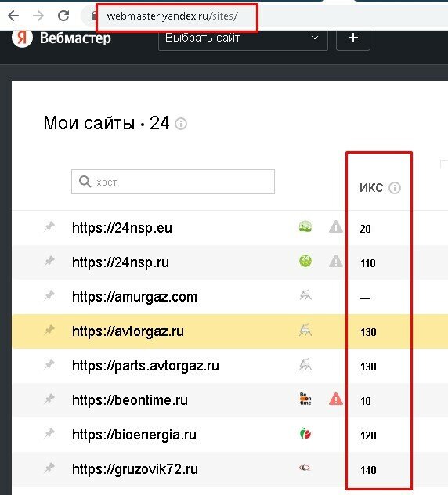
Task: Open the https://amurgaz.com site link
Action: (x=135, y=297)
